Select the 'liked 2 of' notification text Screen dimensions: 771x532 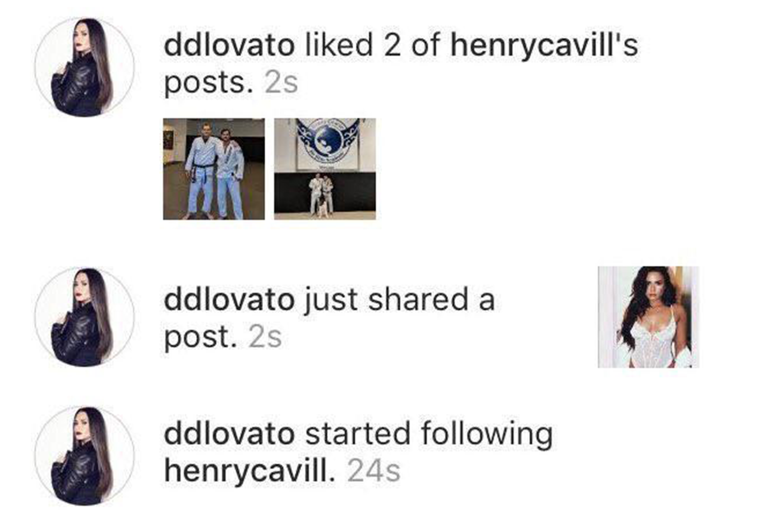coord(372,45)
